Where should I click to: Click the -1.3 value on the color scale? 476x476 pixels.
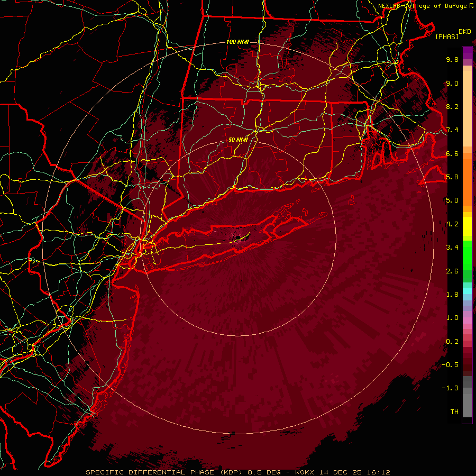(450, 388)
